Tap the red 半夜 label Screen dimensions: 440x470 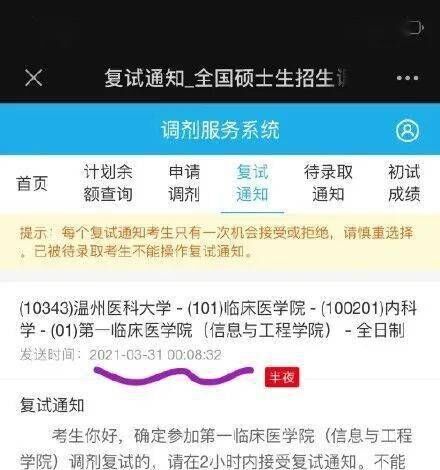[x=282, y=377]
